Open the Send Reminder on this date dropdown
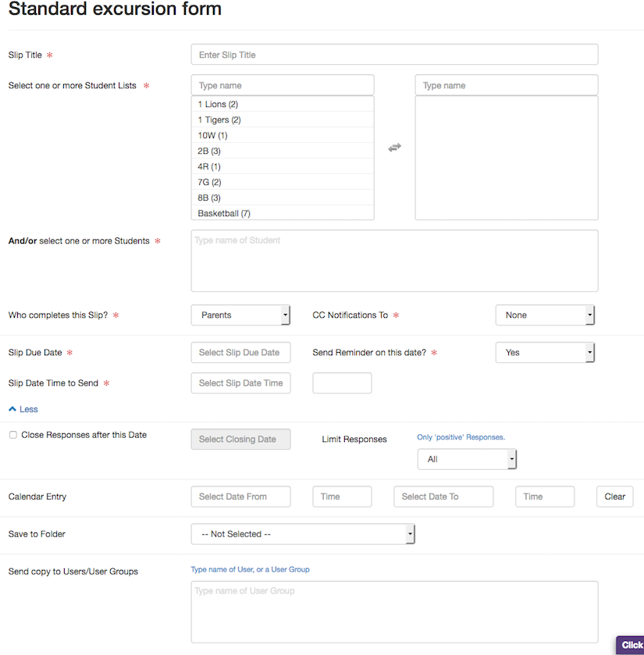The width and height of the screenshot is (644, 655). [x=545, y=353]
